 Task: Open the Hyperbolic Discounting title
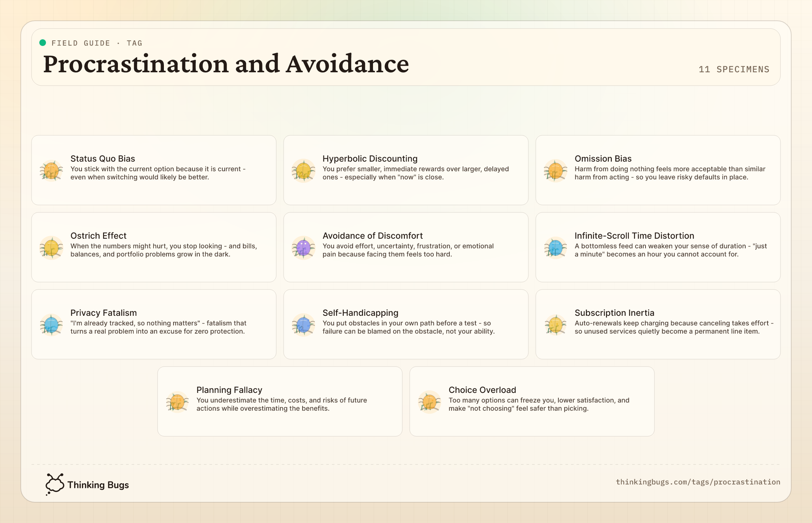pyautogui.click(x=370, y=159)
